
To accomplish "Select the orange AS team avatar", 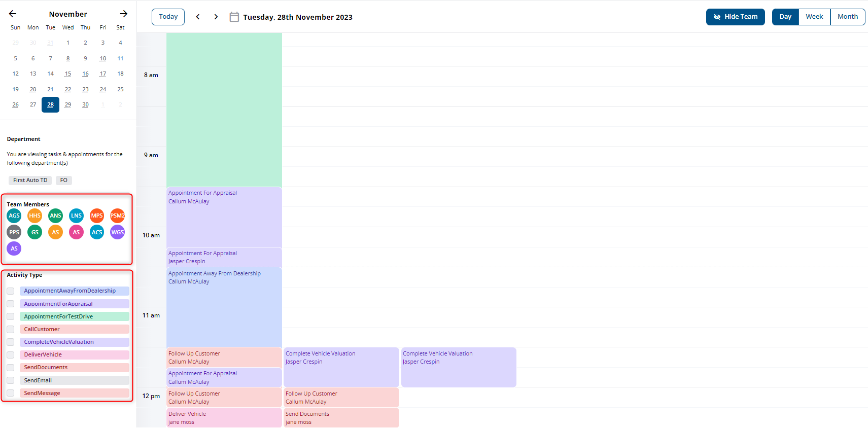I will click(x=56, y=232).
